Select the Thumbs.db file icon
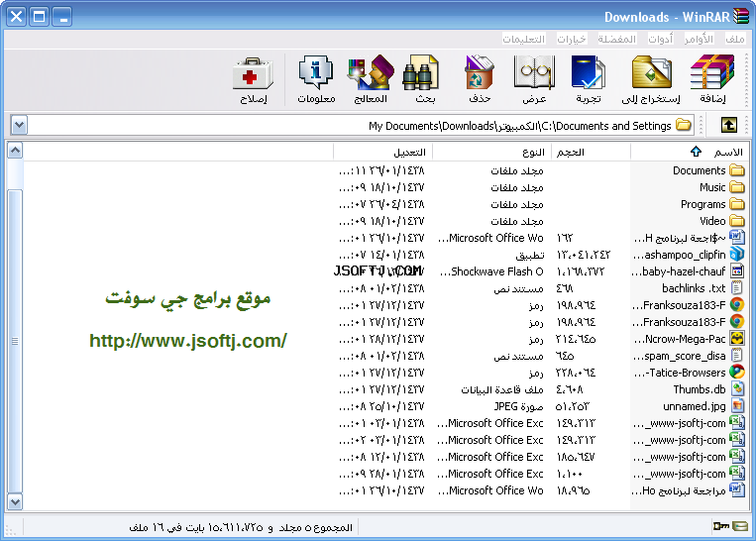Screen dimensions: 756x541 [737, 388]
